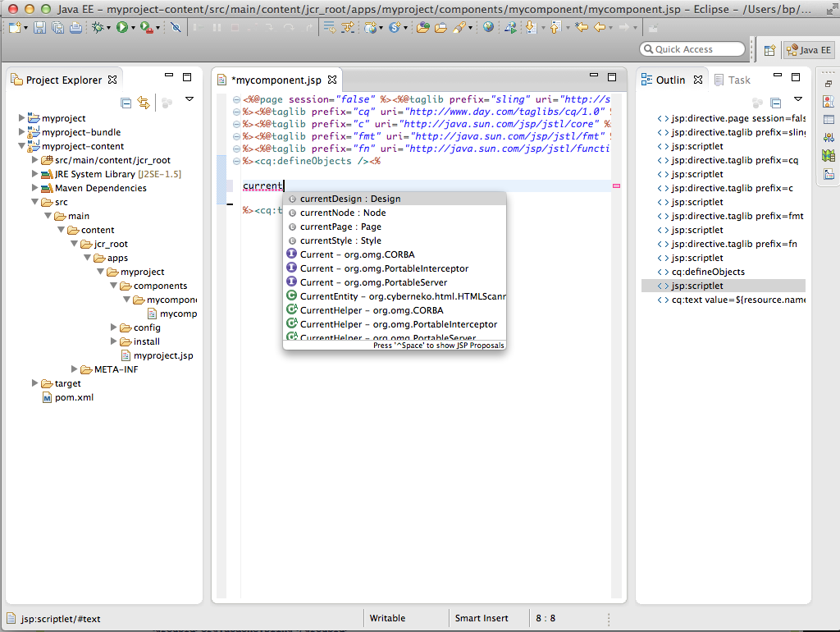Click the Print toolbar icon
Screen dimensions: 840x632
point(75,28)
